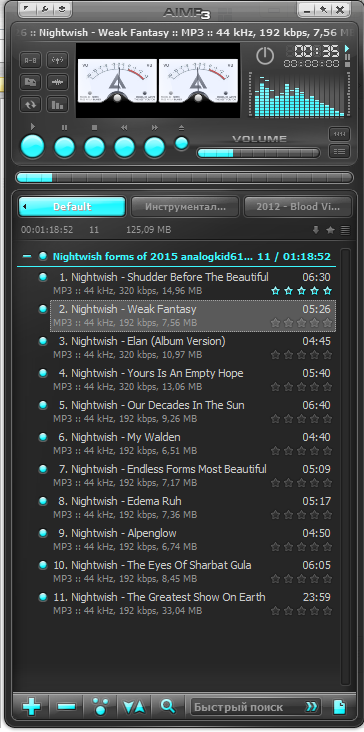Remove tracks with the minus button
The width and height of the screenshot is (364, 732).
pos(67,707)
